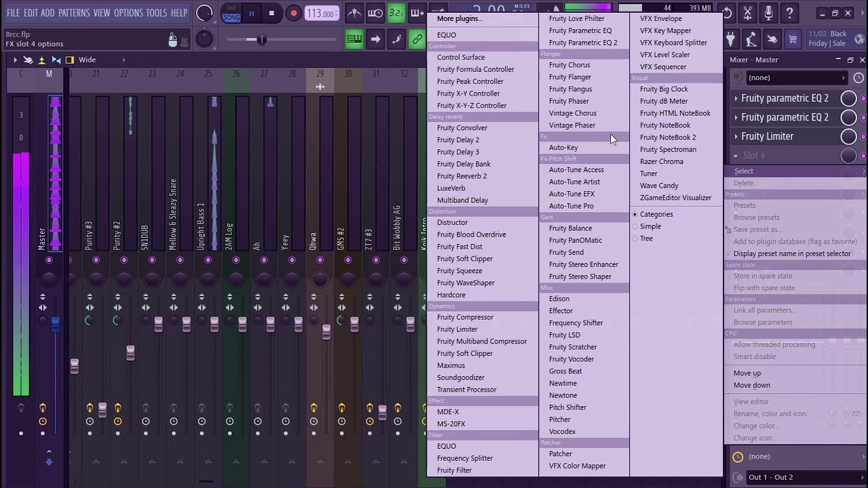The width and height of the screenshot is (868, 488).
Task: Choose Move down in context menu
Action: (751, 385)
